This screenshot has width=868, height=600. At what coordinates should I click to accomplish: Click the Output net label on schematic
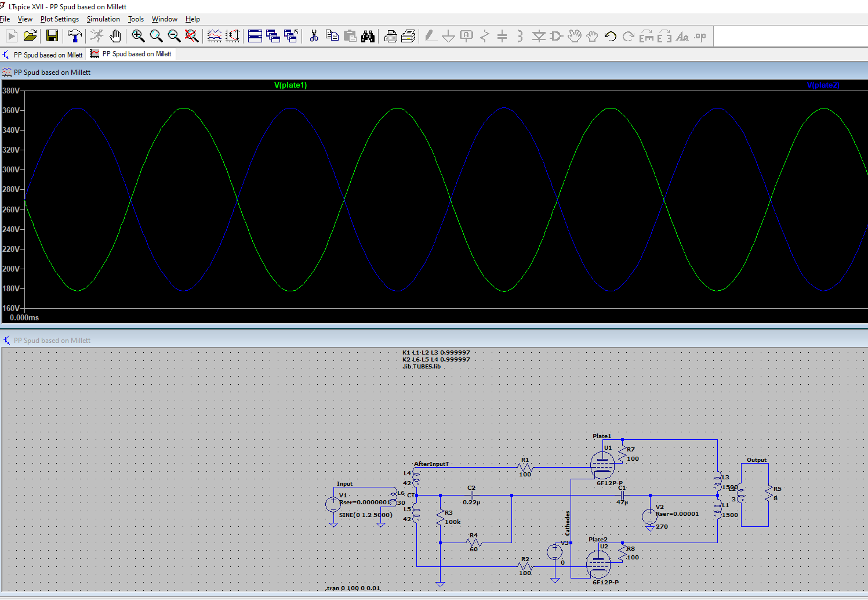point(757,460)
